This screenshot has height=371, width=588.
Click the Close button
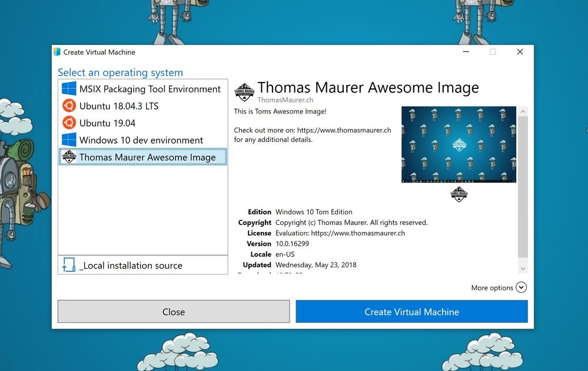pyautogui.click(x=174, y=312)
